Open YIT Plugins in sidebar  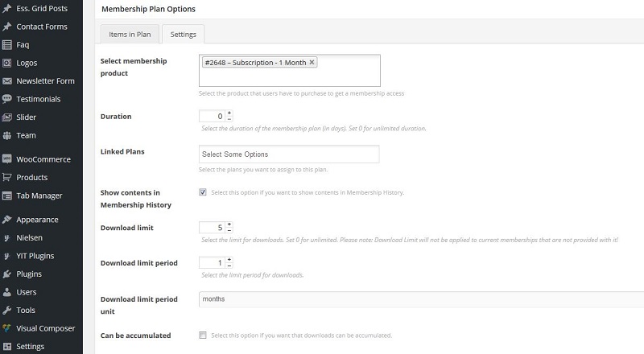pyautogui.click(x=35, y=256)
